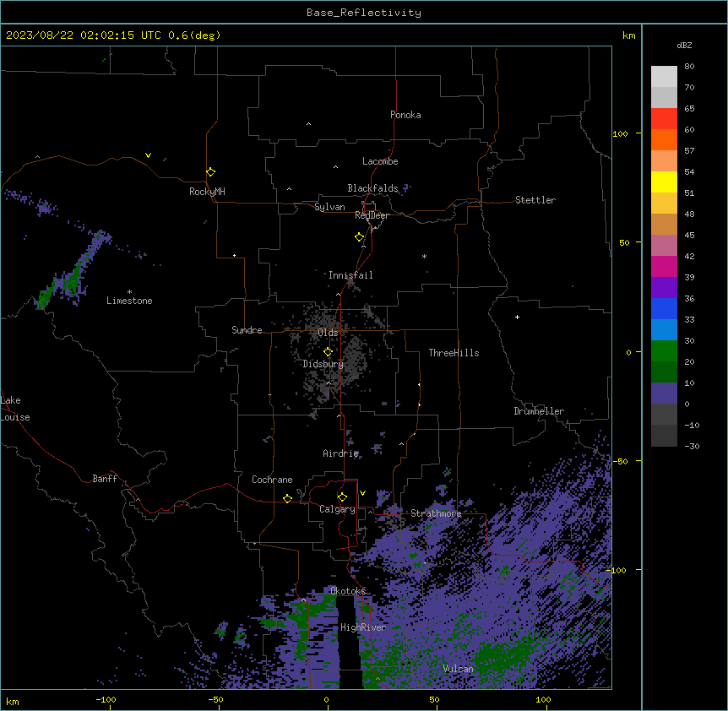Click the yellow v marker northwest of RockyMH
This screenshot has height=711, width=728.
tap(148, 155)
